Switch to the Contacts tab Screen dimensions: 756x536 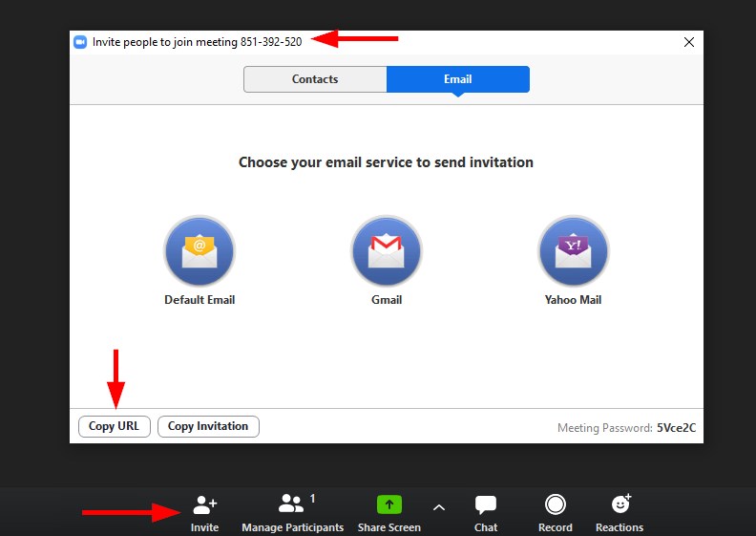[x=315, y=79]
